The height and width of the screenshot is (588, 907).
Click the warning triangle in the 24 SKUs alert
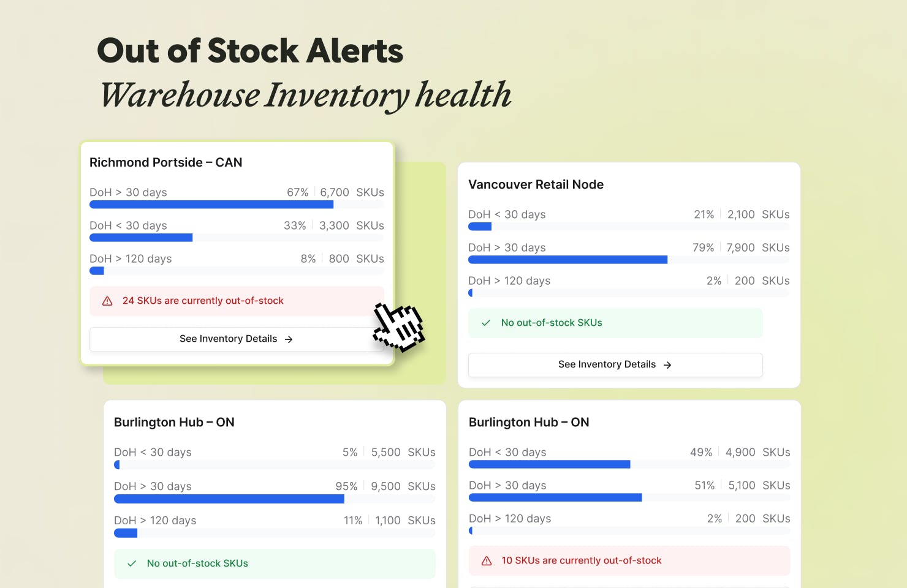[107, 301]
